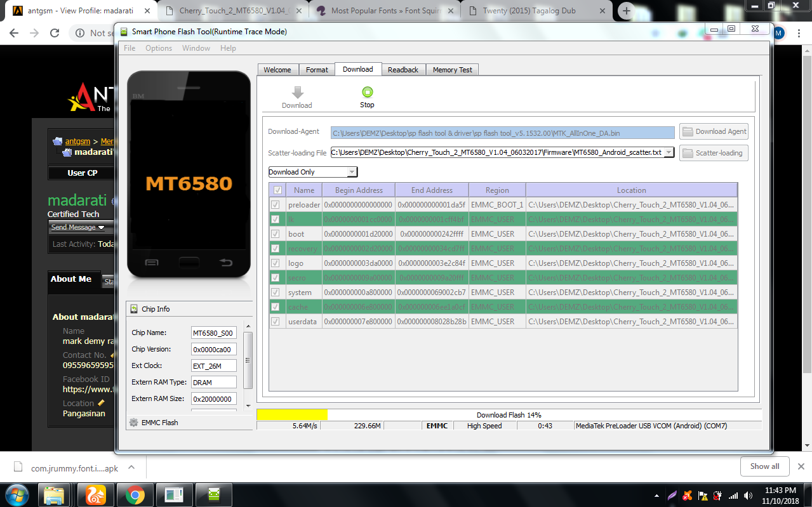Open the About Me tab on profile
Screen dimensions: 812x507
[71, 279]
